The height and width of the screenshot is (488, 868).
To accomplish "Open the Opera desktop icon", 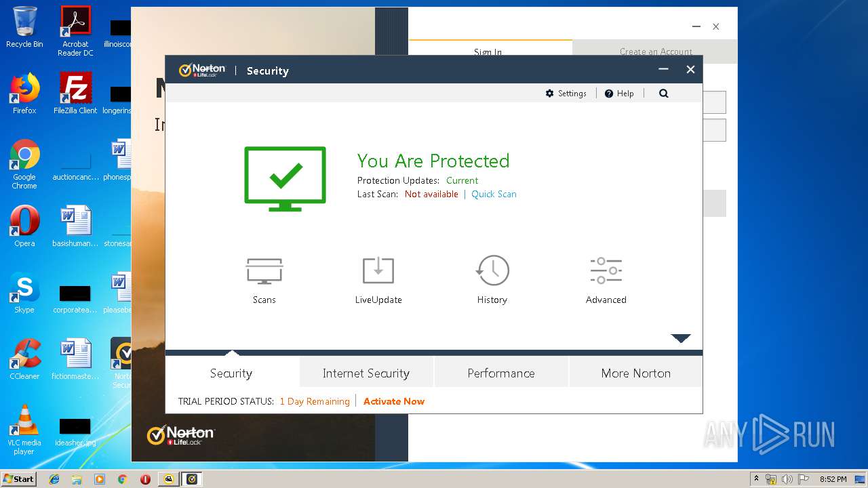I will [x=24, y=226].
